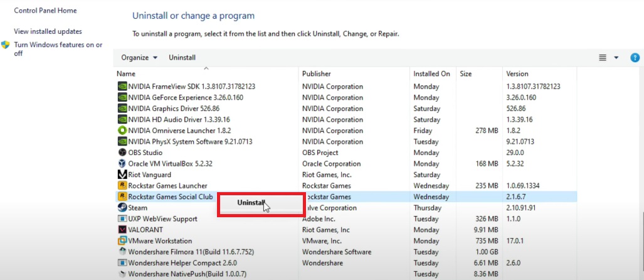
Task: Select the Rockstar Games Social Club entry
Action: point(171,197)
